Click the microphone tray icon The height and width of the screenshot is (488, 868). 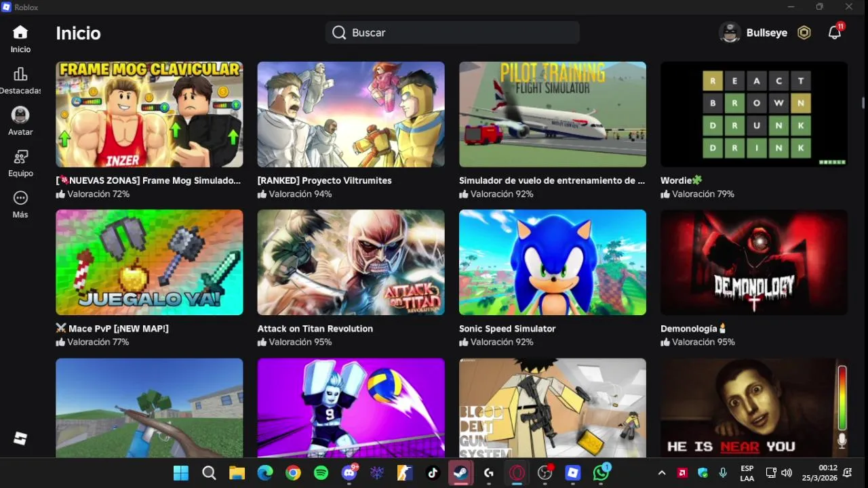click(x=723, y=473)
